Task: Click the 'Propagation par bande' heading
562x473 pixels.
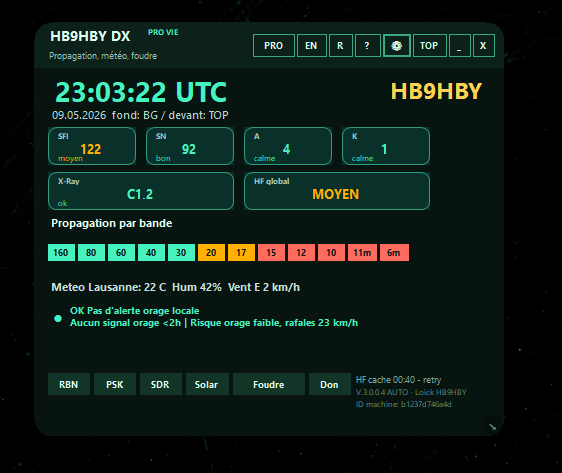Action: point(112,223)
